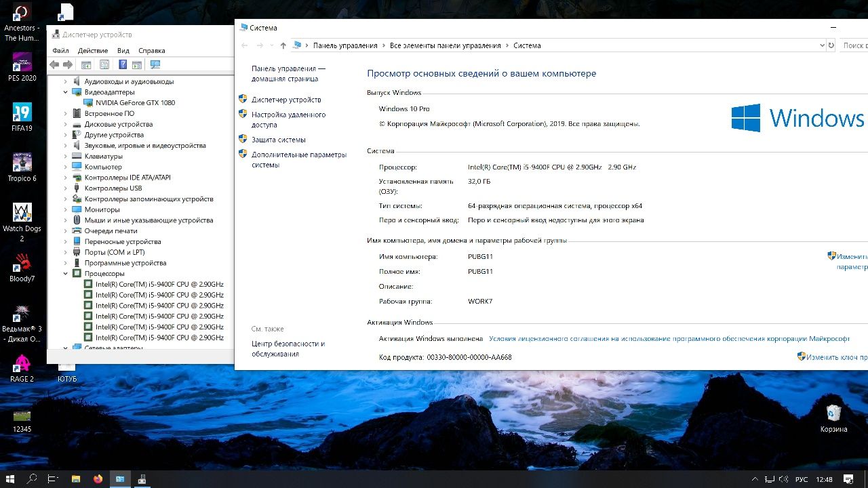Show hidden tray icons chevron

point(755,479)
